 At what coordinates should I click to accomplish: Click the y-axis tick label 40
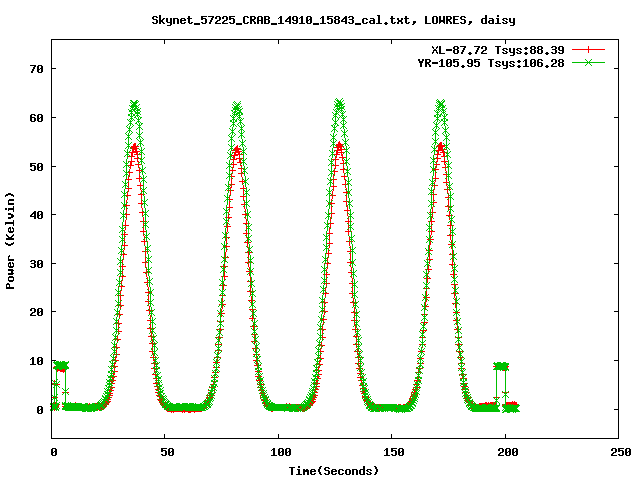point(36,215)
